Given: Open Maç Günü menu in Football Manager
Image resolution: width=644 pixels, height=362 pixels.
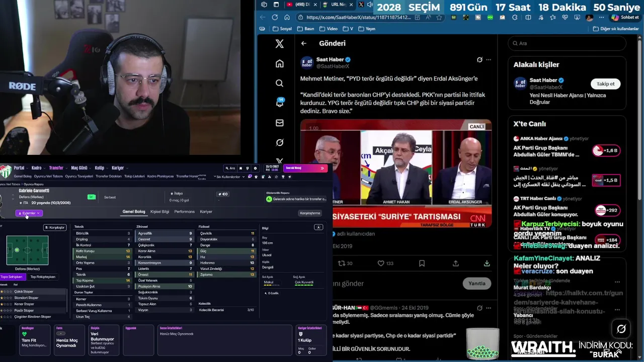Looking at the screenshot, I should 80,168.
